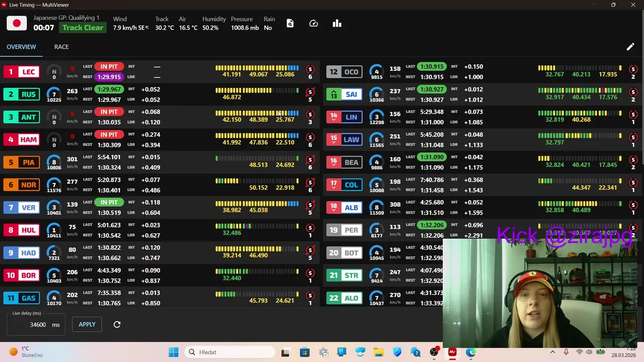Click the Track Clear status badge
Viewport: 644px width, 362px height.
(83, 28)
